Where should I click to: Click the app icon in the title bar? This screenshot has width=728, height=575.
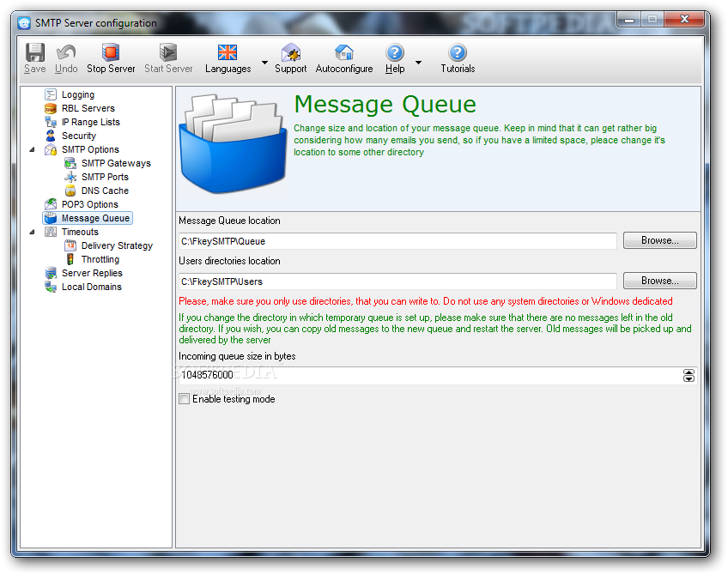(x=24, y=22)
